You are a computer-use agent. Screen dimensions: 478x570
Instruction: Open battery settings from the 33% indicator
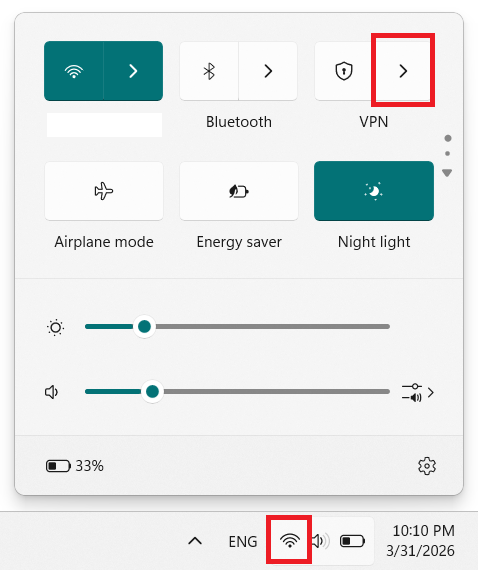coord(75,466)
